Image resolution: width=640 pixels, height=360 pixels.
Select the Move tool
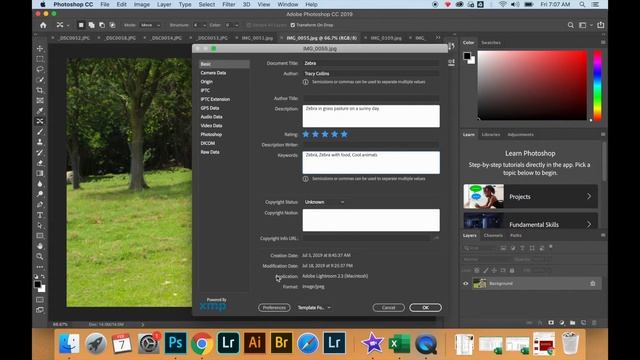pyautogui.click(x=40, y=49)
